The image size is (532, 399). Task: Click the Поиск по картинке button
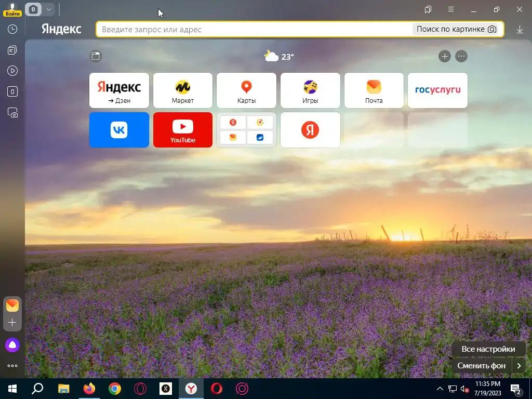click(456, 29)
